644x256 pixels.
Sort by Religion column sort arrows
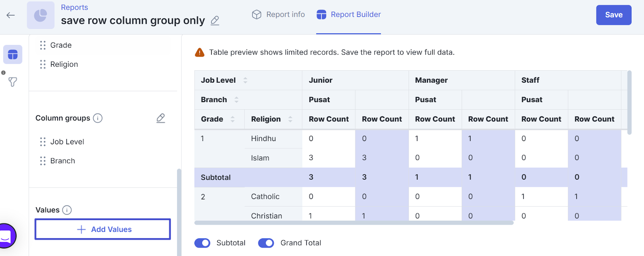[290, 119]
